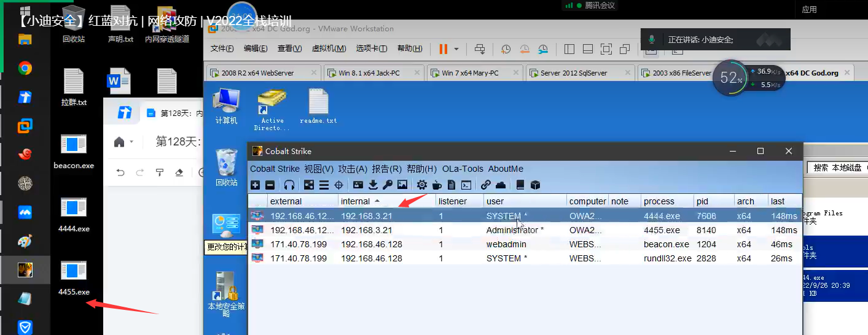Sort sessions by the internal column header

tap(356, 201)
